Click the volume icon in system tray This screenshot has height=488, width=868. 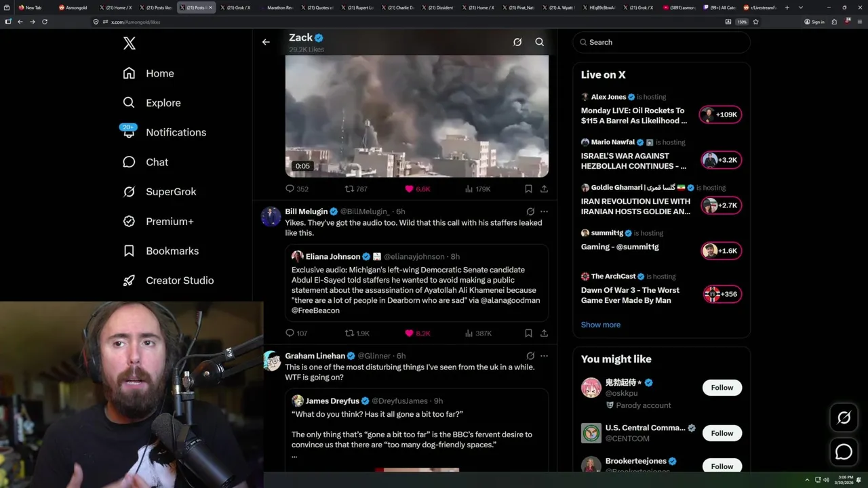click(x=826, y=480)
